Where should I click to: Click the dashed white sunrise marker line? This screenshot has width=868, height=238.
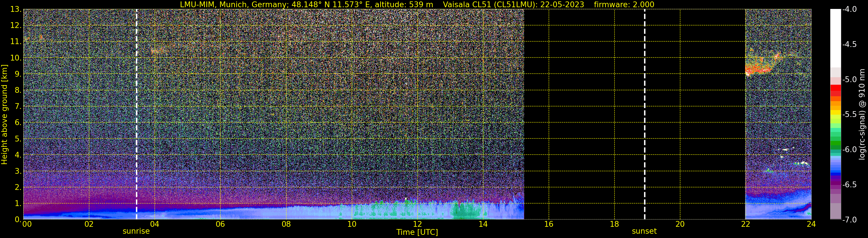click(136, 114)
